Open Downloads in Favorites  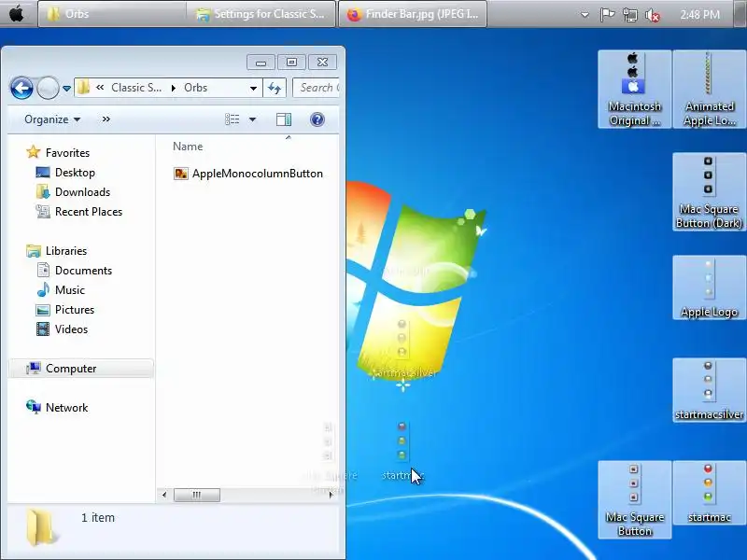82,192
